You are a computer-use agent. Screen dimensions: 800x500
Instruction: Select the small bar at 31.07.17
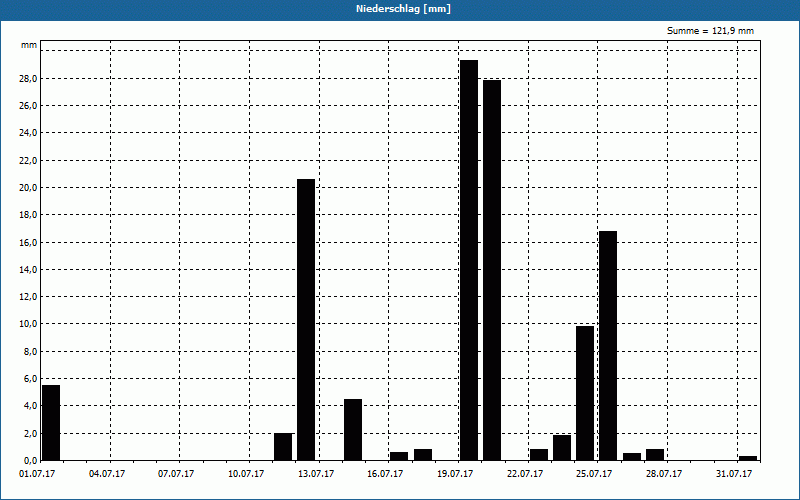[x=748, y=458]
